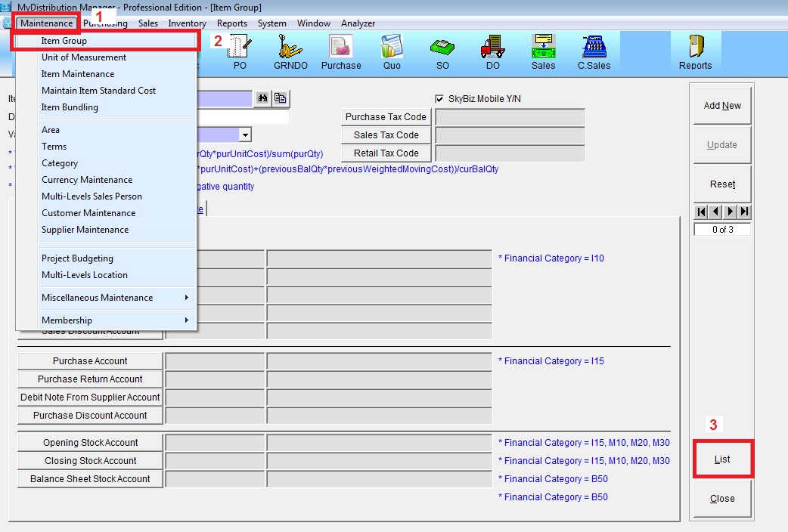This screenshot has width=788, height=532.
Task: Select Item Maintenance from the menu
Action: (78, 74)
